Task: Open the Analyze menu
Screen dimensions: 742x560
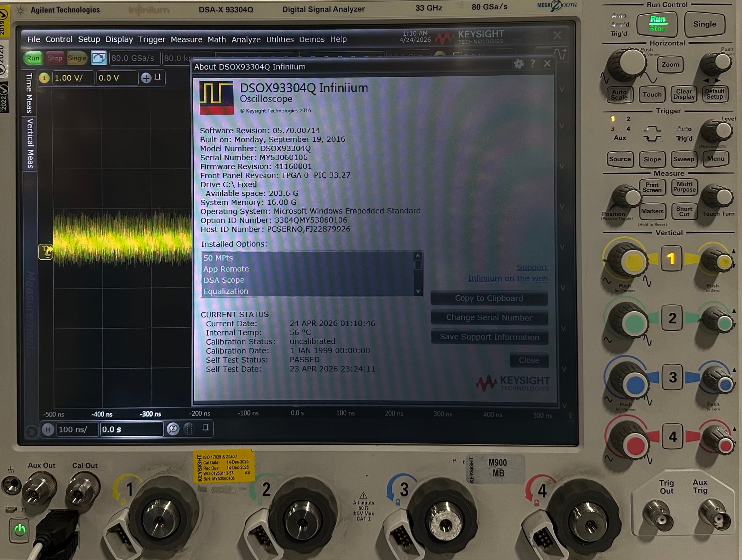Action: (246, 40)
